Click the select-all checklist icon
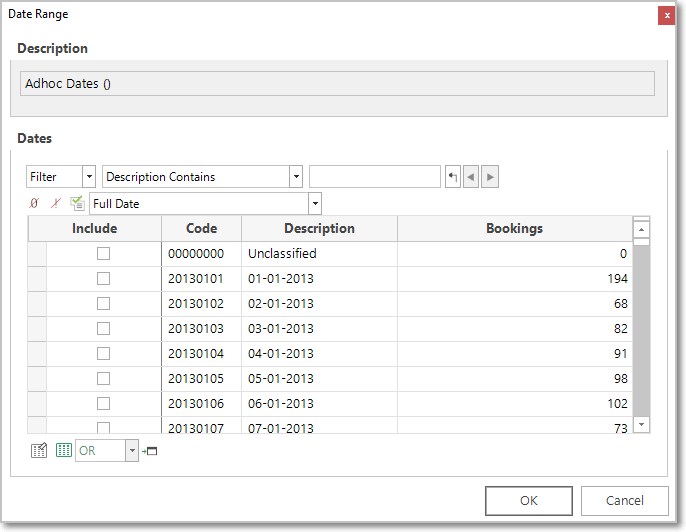 click(x=77, y=203)
